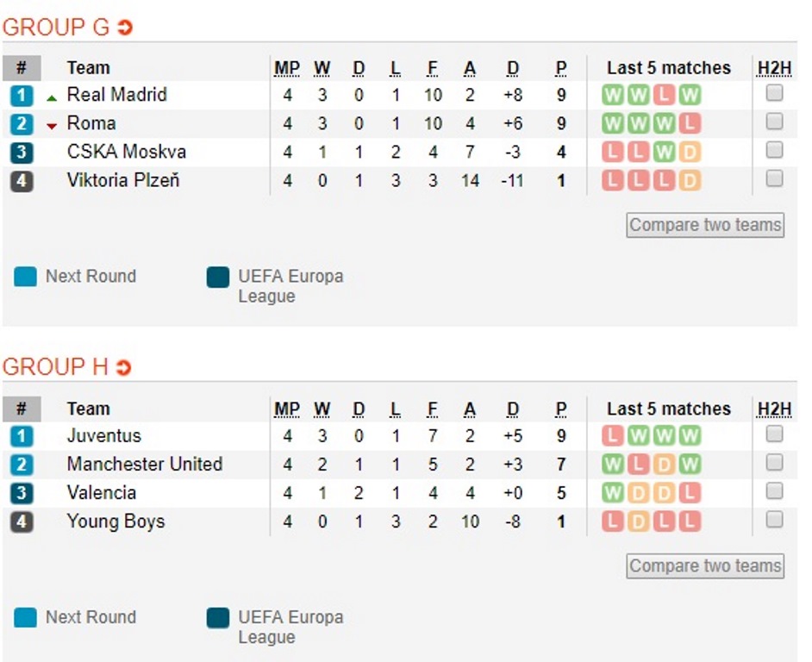The height and width of the screenshot is (662, 812).
Task: Click Valencia's green W result badge
Action: pyautogui.click(x=613, y=492)
